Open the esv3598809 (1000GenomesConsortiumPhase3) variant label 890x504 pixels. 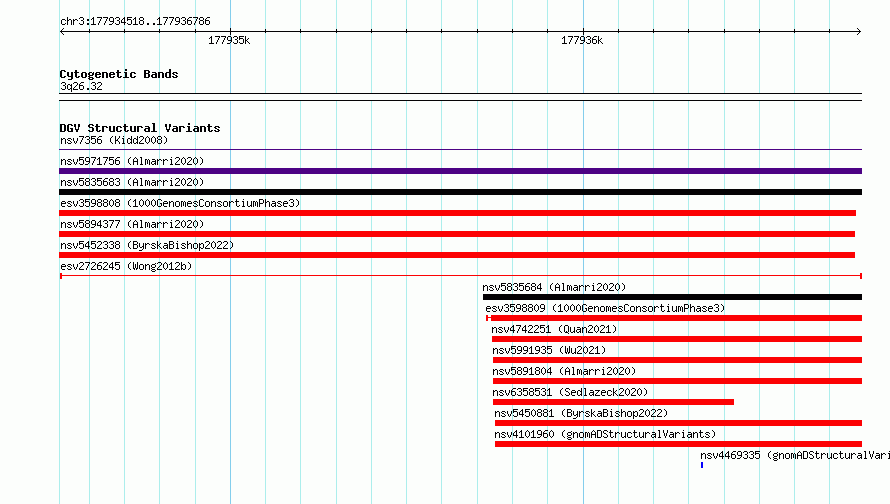(605, 308)
